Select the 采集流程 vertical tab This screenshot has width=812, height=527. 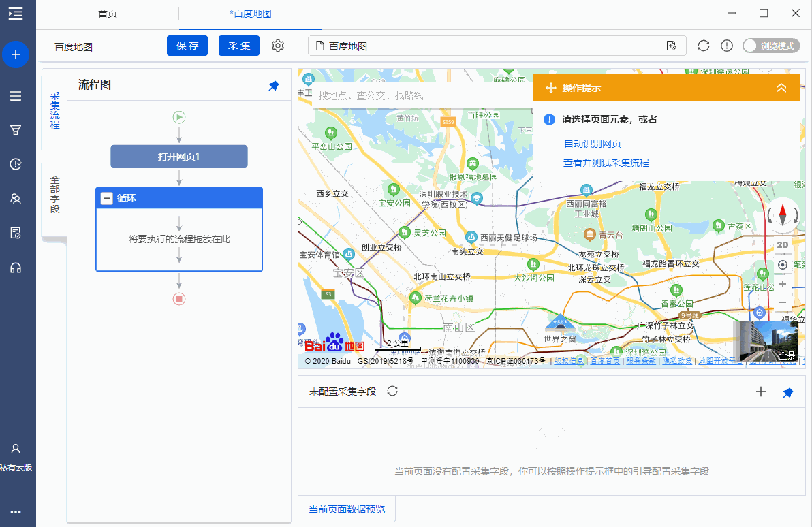tap(55, 110)
